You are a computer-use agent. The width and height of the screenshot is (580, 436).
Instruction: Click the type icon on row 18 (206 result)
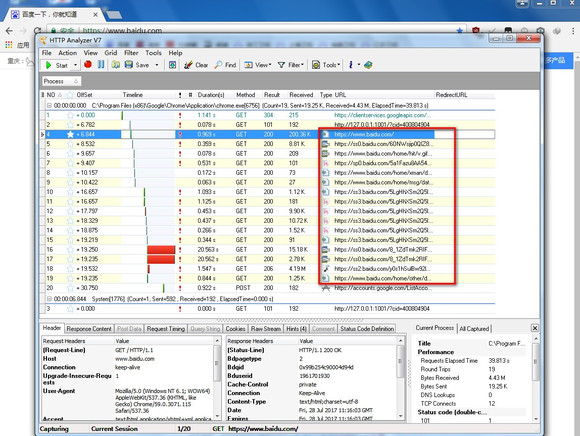tap(326, 269)
